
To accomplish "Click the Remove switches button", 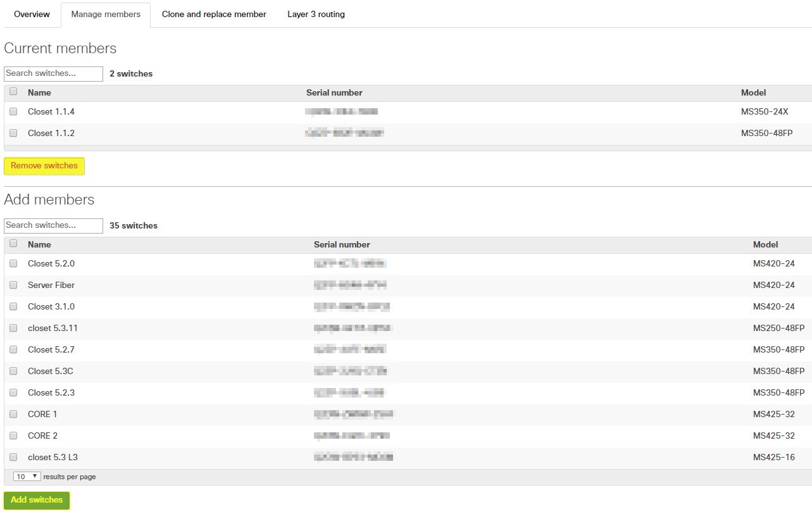I will click(x=44, y=166).
